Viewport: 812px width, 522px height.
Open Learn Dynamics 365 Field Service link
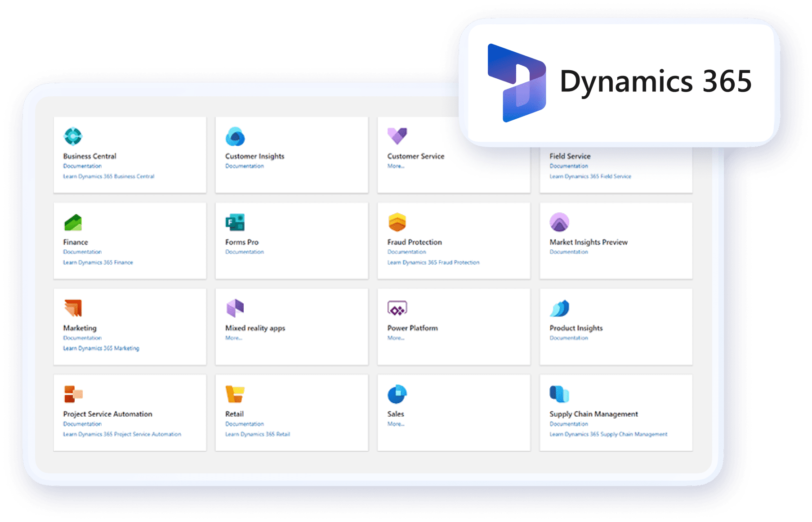(x=590, y=176)
